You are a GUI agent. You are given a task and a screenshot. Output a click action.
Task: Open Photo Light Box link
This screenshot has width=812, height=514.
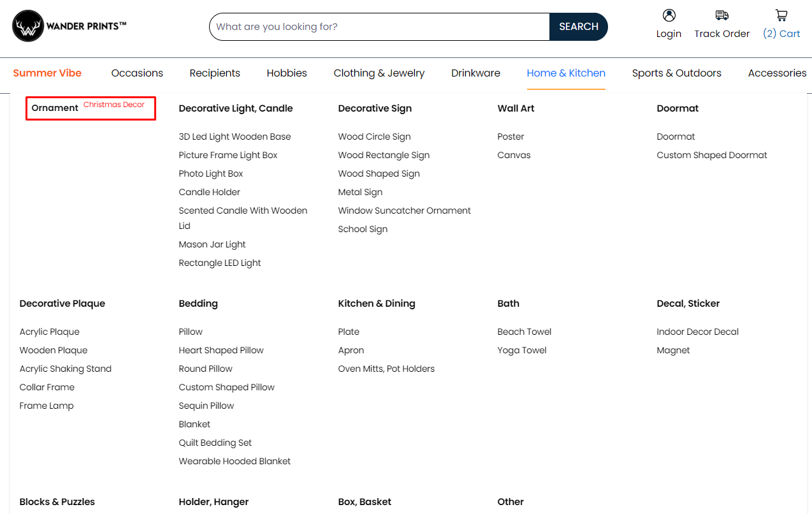211,173
